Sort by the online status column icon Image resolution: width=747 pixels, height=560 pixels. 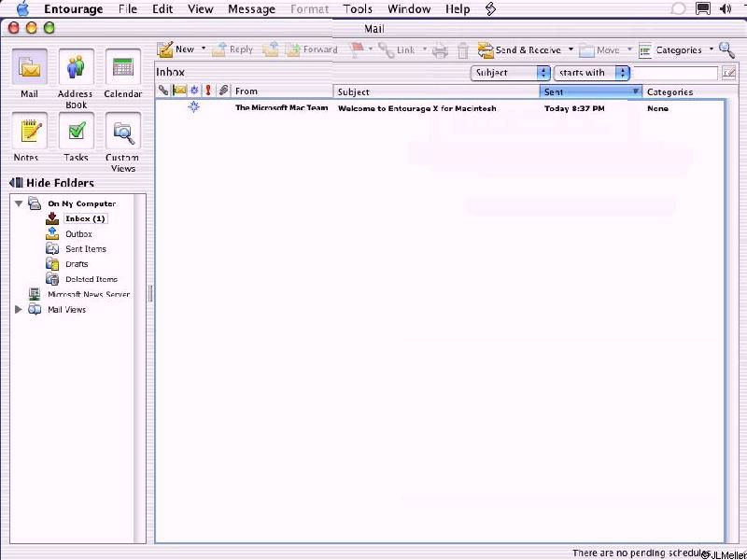[194, 91]
